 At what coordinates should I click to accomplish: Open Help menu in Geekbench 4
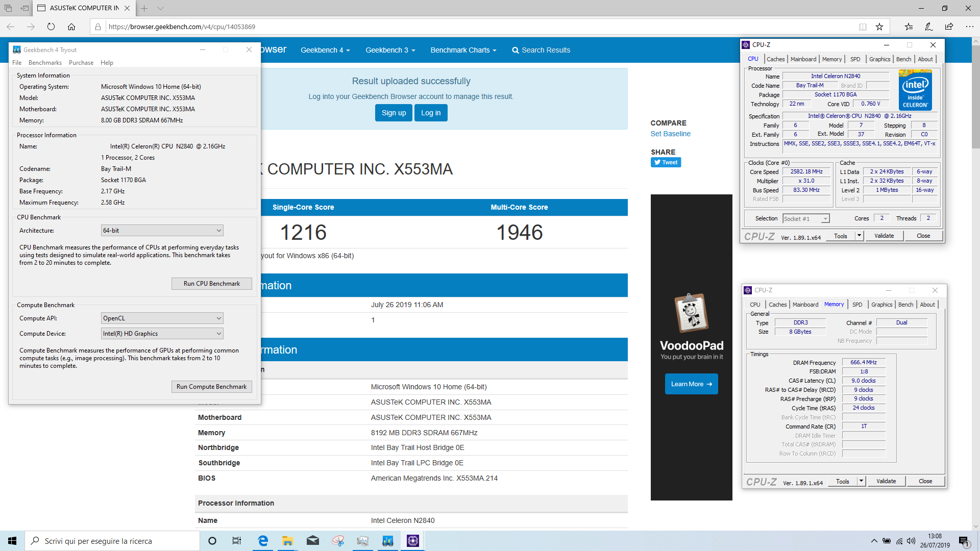pyautogui.click(x=107, y=63)
